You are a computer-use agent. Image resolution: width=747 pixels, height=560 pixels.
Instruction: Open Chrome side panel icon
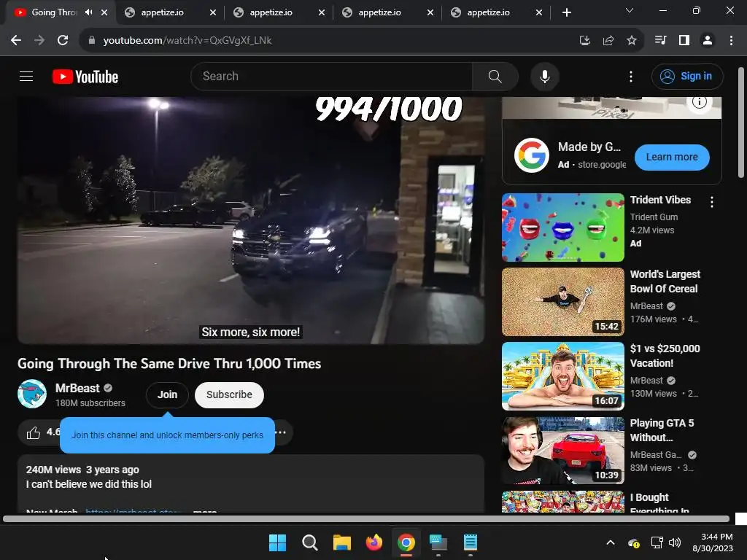point(684,41)
